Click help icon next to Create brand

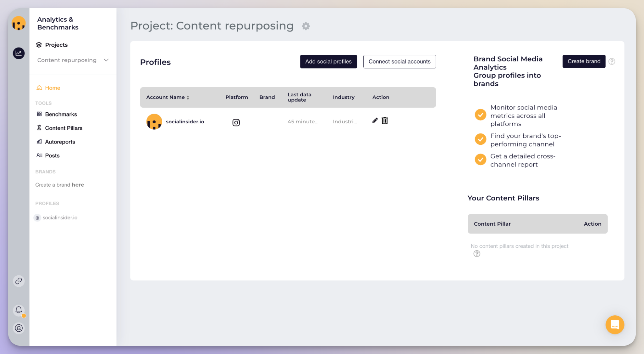click(612, 61)
